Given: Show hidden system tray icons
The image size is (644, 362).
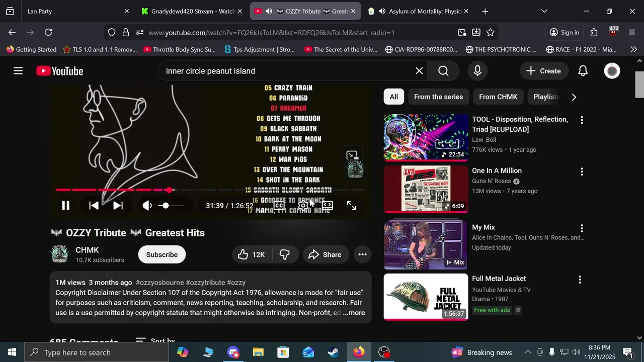Looking at the screenshot, I should (528, 352).
